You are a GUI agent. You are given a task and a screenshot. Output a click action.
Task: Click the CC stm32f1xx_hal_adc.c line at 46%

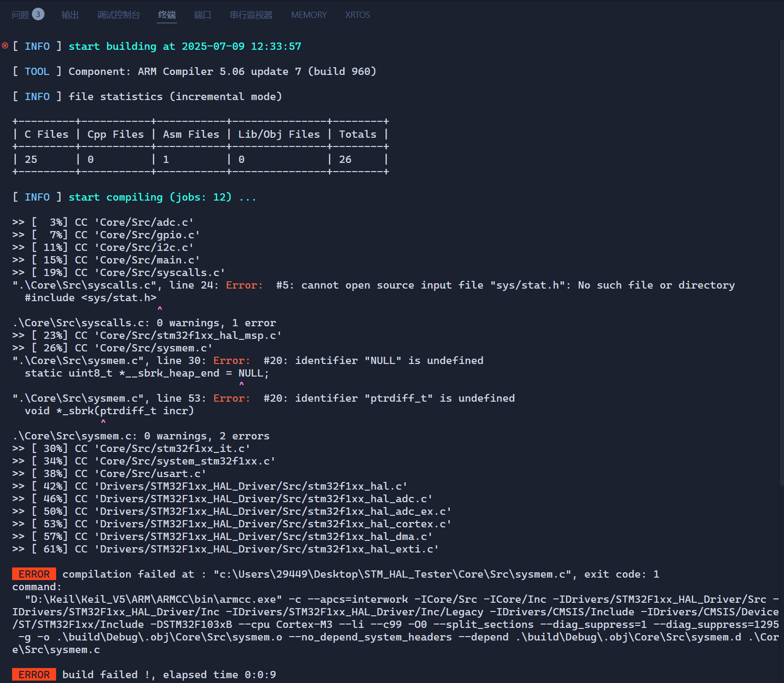tap(222, 499)
